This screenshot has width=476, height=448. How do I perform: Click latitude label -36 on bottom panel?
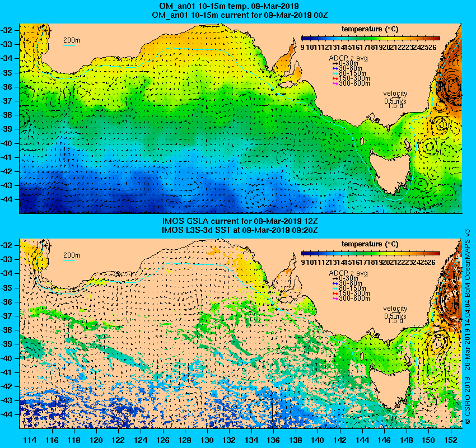coord(6,302)
